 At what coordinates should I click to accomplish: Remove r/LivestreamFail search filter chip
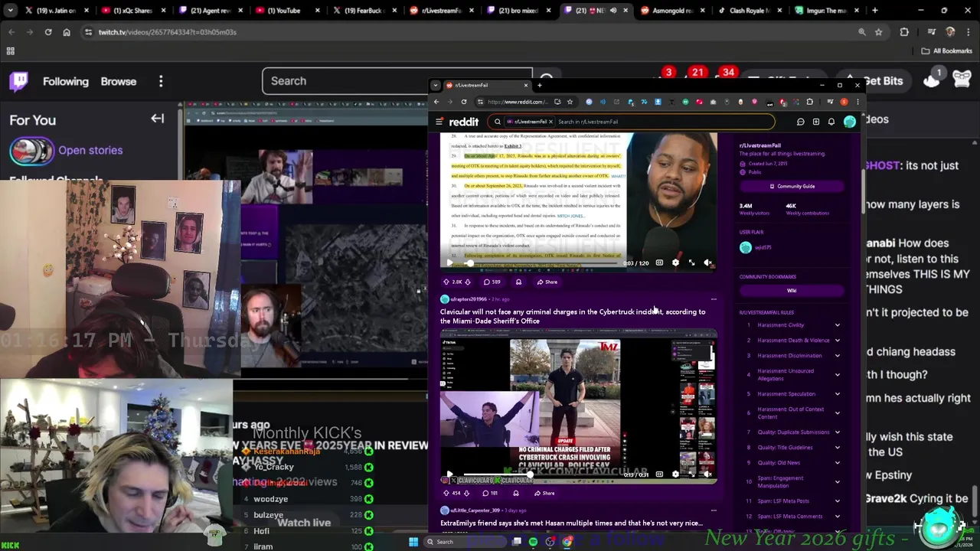point(550,122)
